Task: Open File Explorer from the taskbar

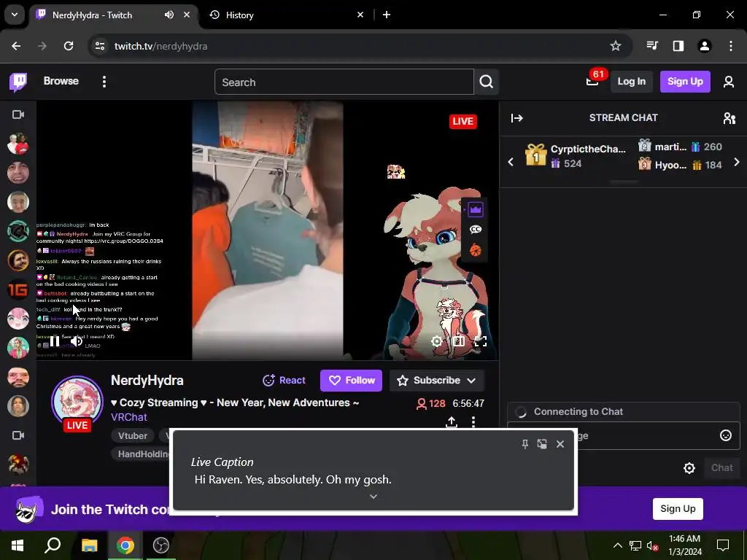Action: click(x=89, y=545)
